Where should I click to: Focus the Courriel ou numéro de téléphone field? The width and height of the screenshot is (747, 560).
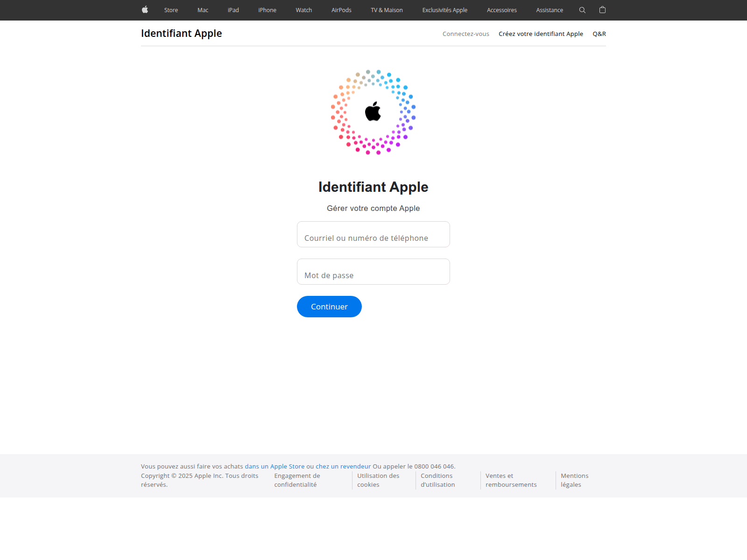tap(373, 234)
